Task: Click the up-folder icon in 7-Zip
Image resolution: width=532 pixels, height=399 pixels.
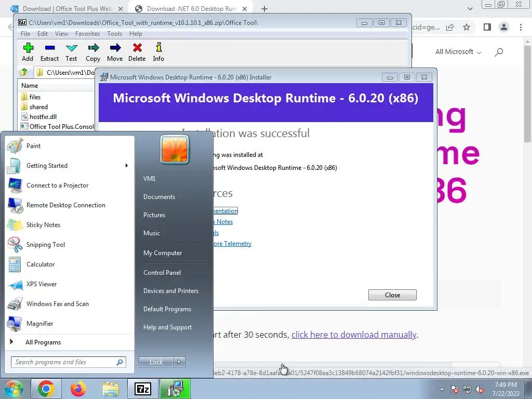Action: tap(24, 72)
